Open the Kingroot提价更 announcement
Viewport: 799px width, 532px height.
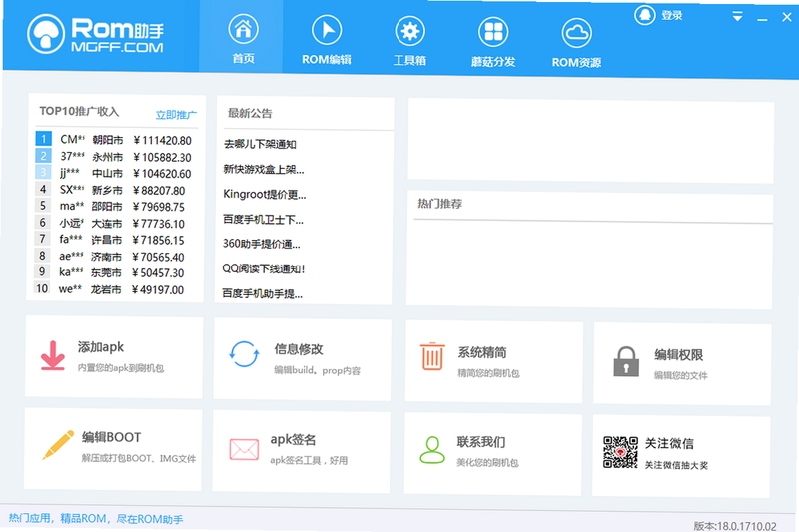pos(265,194)
